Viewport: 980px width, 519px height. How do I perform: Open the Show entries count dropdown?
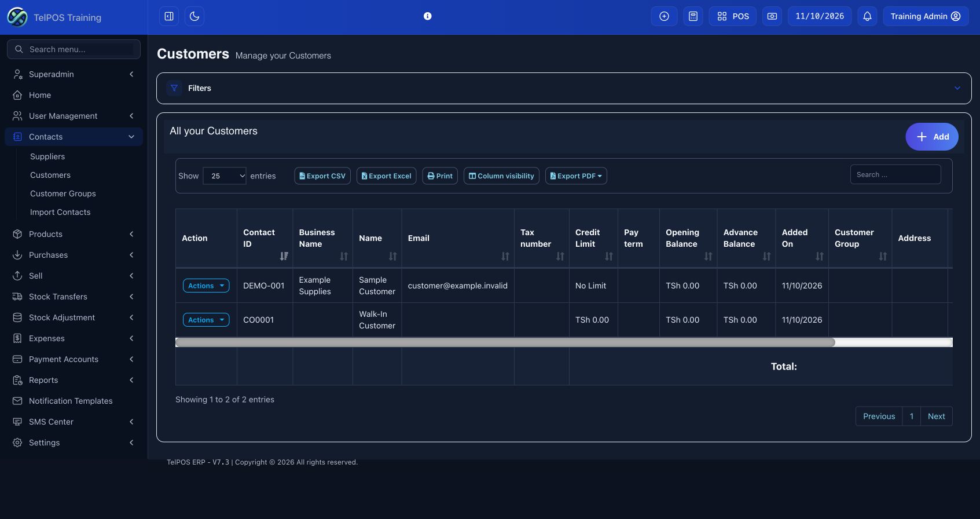[x=225, y=176]
